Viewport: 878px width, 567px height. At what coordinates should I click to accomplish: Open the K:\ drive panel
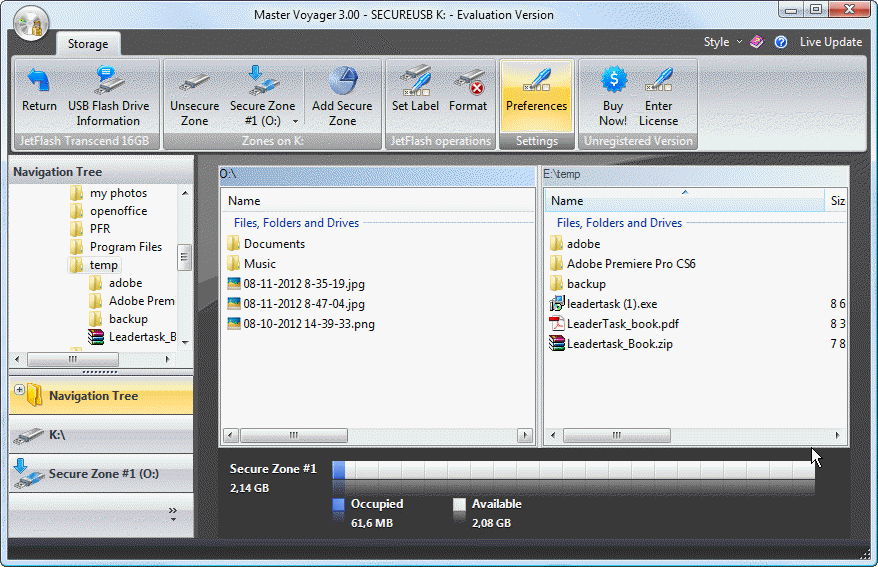(101, 435)
